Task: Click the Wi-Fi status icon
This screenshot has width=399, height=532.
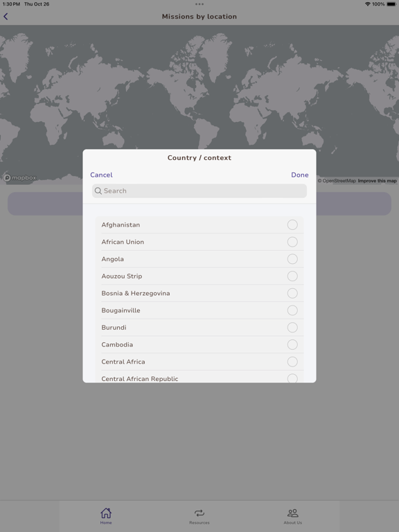Action: 368,4
